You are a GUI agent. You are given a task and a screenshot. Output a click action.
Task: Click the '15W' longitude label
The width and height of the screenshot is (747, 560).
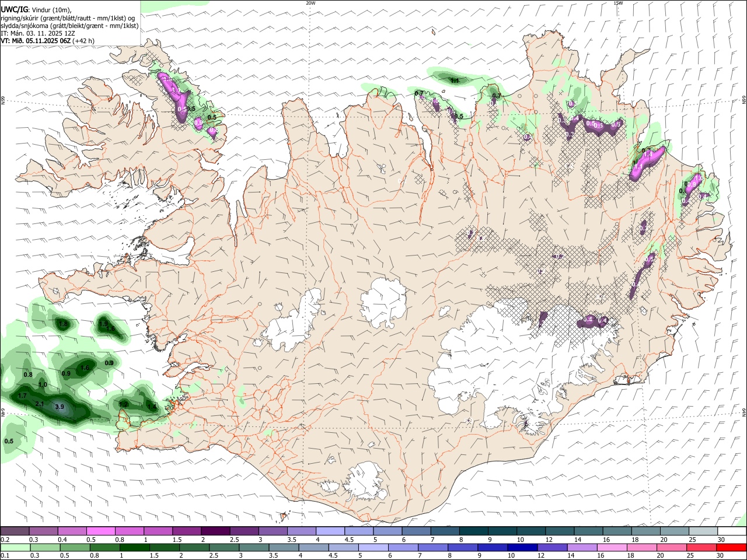click(618, 3)
